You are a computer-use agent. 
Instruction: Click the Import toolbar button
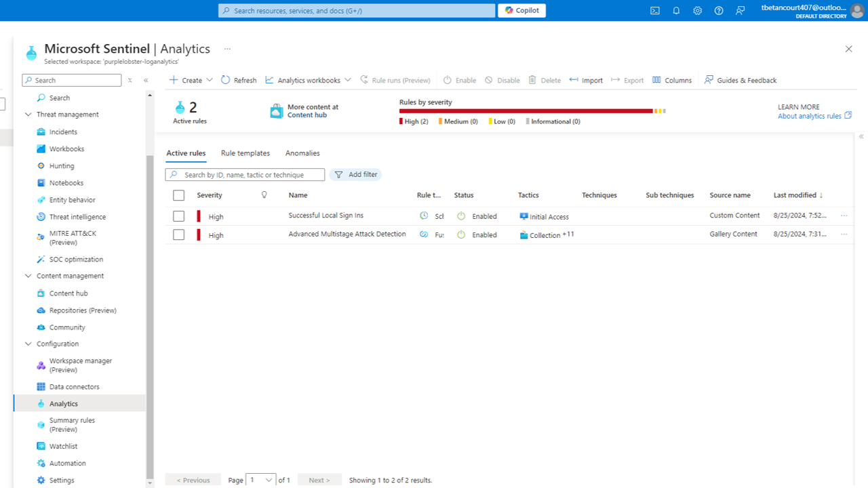click(x=586, y=80)
